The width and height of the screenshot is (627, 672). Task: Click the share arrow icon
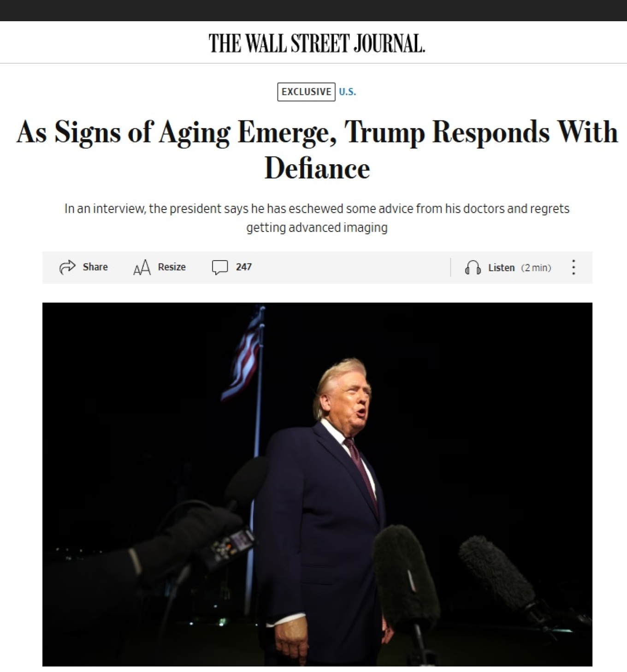67,267
